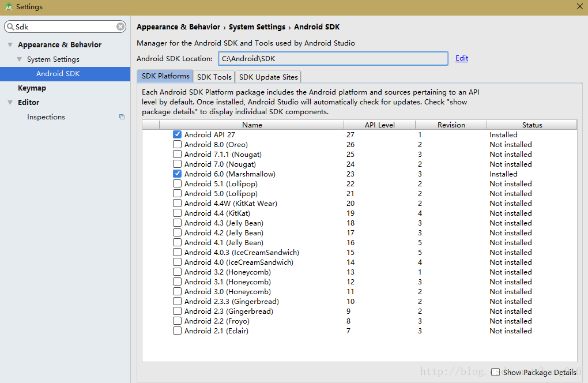Sort by the Status column header
The image size is (588, 383).
coord(532,125)
